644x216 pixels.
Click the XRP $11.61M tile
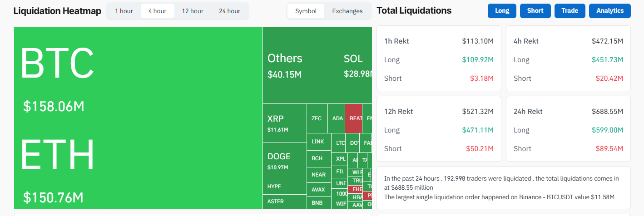[x=285, y=123]
